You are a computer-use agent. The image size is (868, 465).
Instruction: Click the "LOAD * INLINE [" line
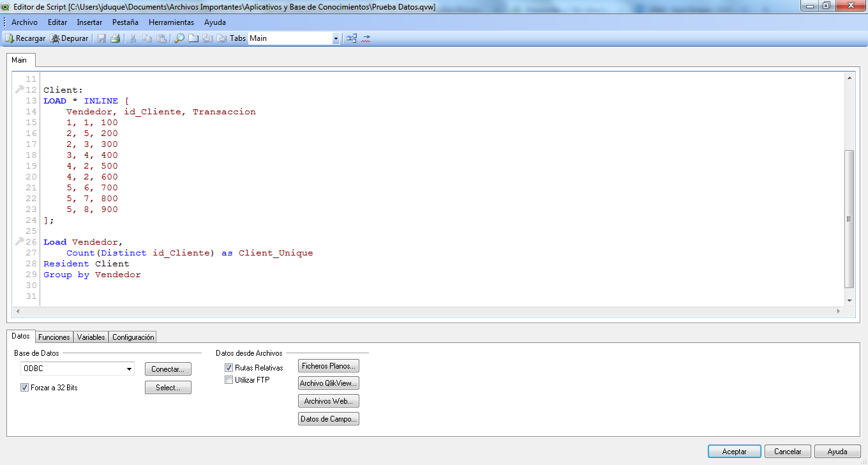86,101
